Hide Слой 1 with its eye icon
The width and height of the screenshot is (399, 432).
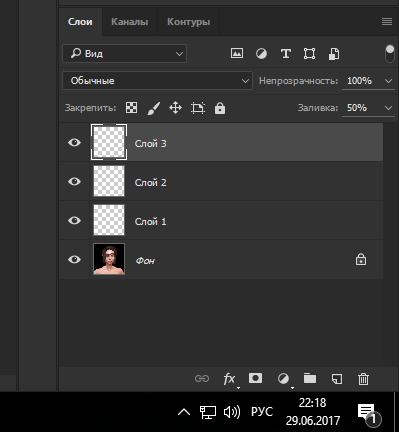pyautogui.click(x=74, y=220)
